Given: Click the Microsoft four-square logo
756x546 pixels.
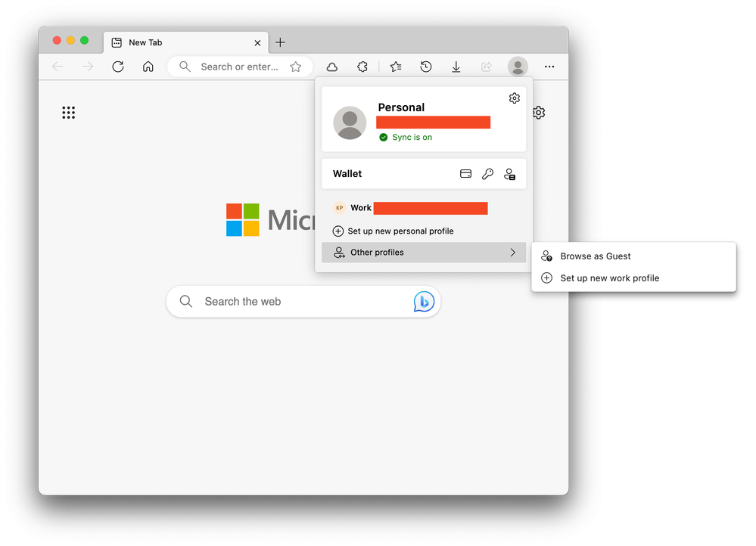Looking at the screenshot, I should 243,220.
